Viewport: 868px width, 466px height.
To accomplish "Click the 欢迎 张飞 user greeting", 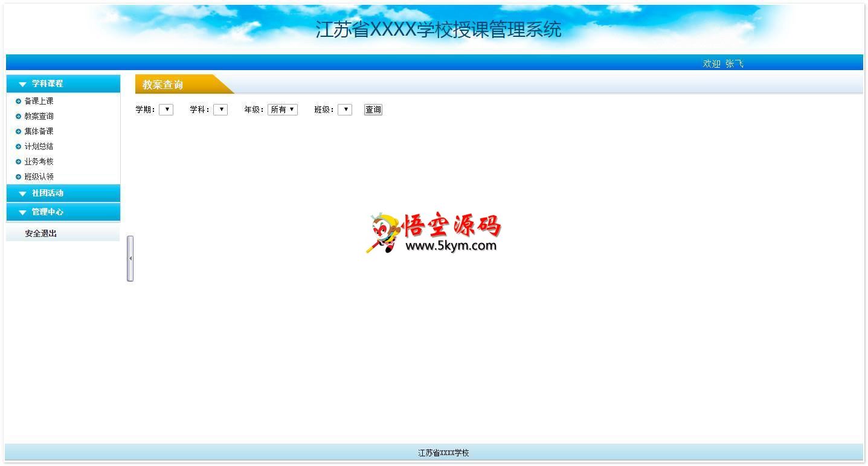I will [723, 63].
